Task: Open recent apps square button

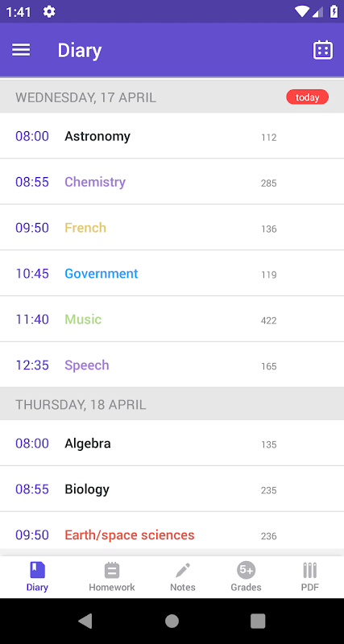Action: pyautogui.click(x=258, y=621)
